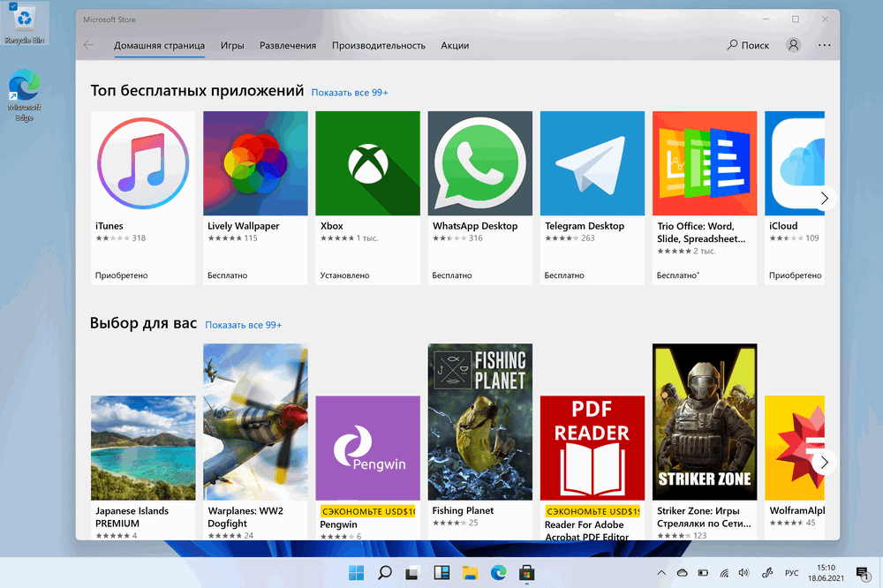Switch to the Производительность tab
Viewport: 883px width, 588px height.
pos(379,46)
